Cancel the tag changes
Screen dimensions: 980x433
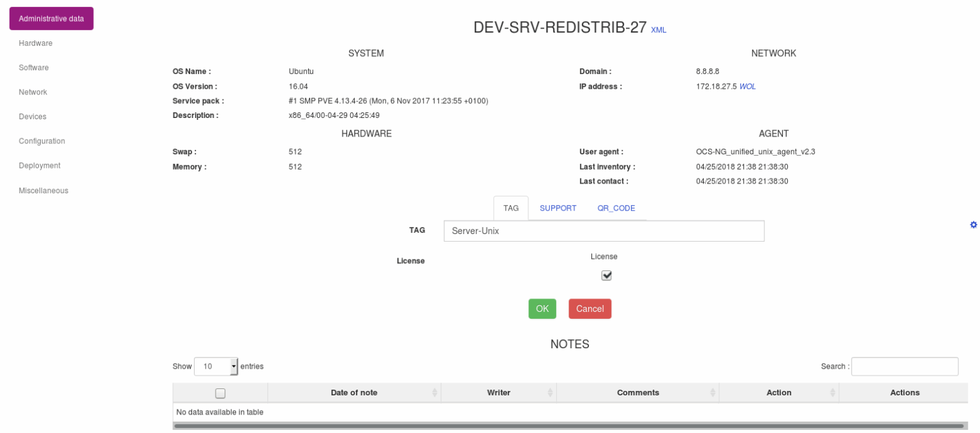(590, 309)
